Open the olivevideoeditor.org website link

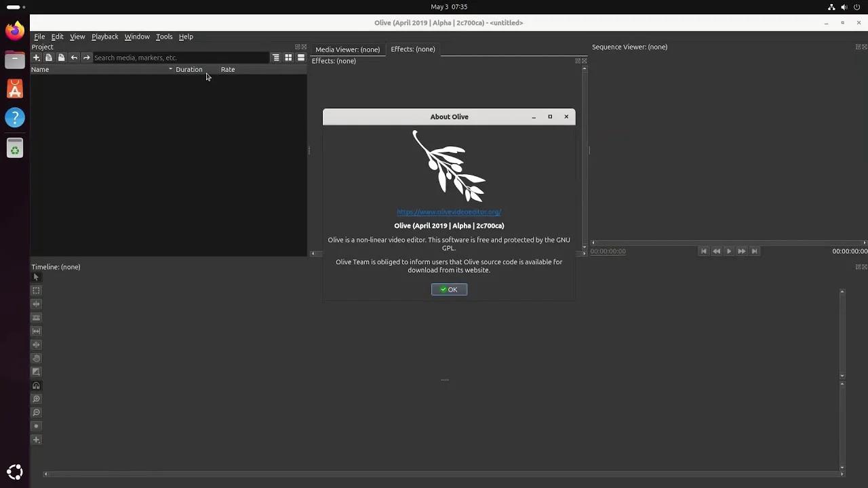449,211
